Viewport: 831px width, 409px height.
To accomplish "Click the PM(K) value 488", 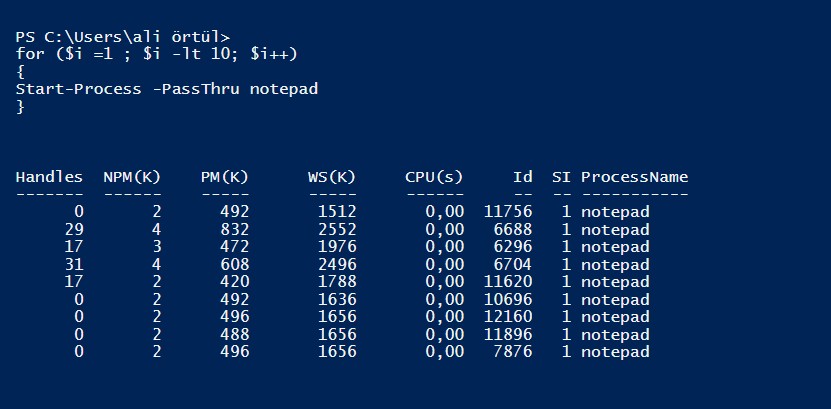I will click(235, 335).
